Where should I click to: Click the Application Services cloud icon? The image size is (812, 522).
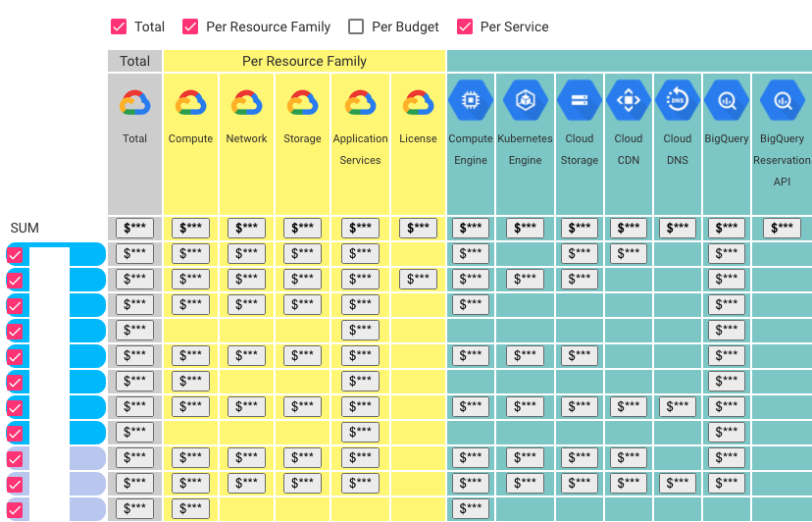point(360,103)
